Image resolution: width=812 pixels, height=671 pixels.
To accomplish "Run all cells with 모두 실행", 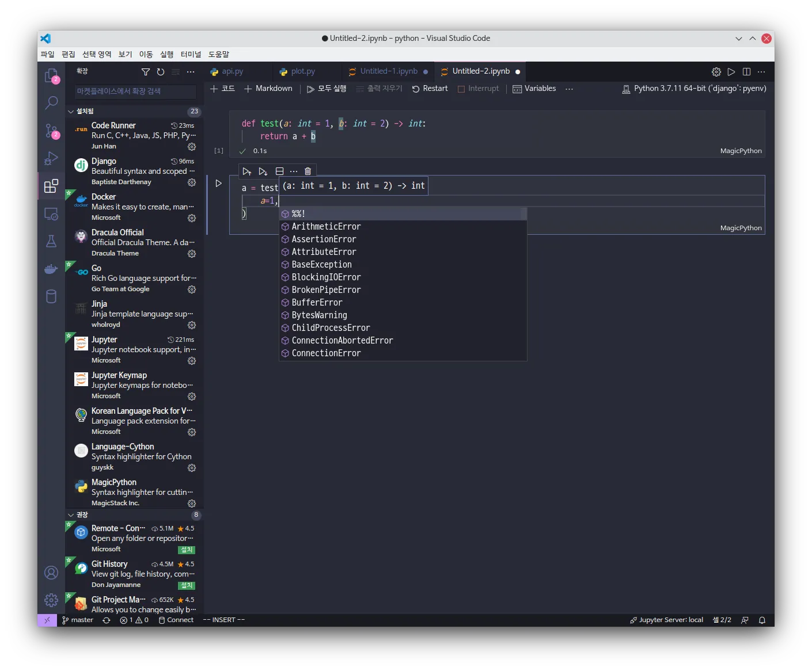I will click(327, 89).
